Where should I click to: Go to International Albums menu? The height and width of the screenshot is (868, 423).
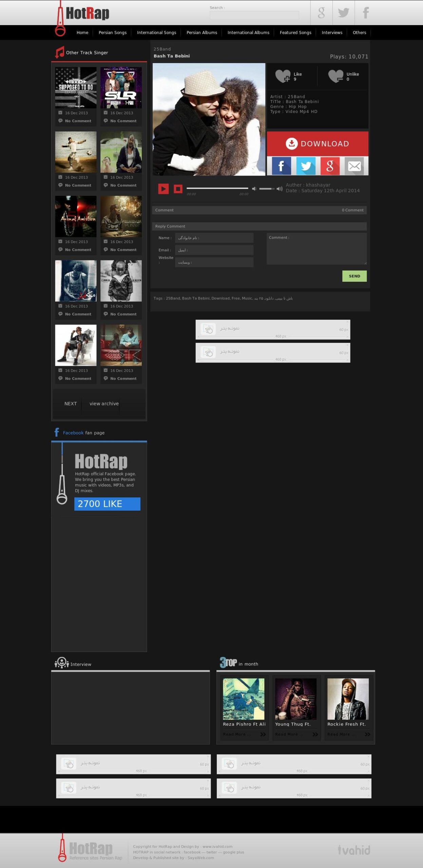[x=248, y=33]
